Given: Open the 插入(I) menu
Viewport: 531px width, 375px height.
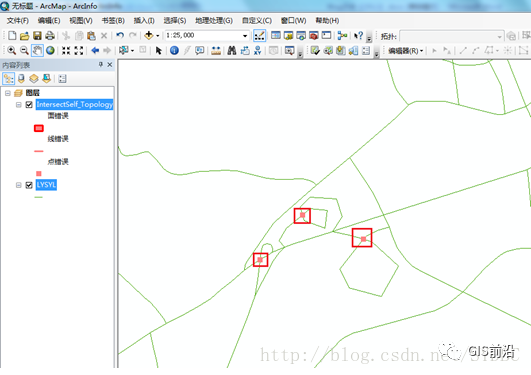Looking at the screenshot, I should coord(144,21).
